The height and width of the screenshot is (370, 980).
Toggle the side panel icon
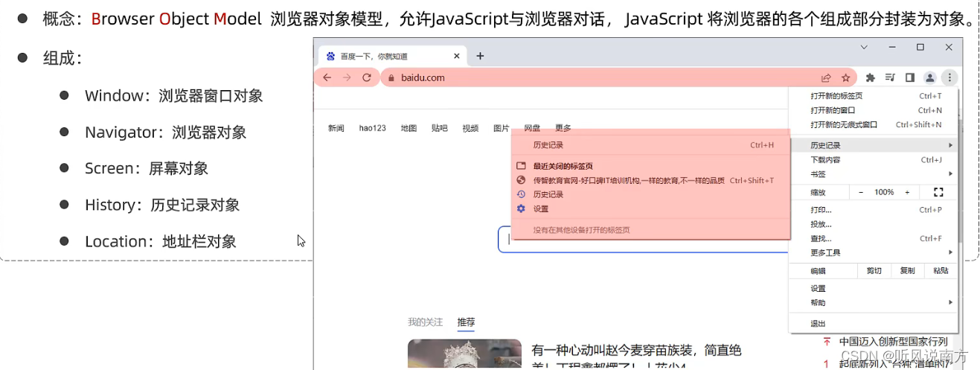pos(909,77)
